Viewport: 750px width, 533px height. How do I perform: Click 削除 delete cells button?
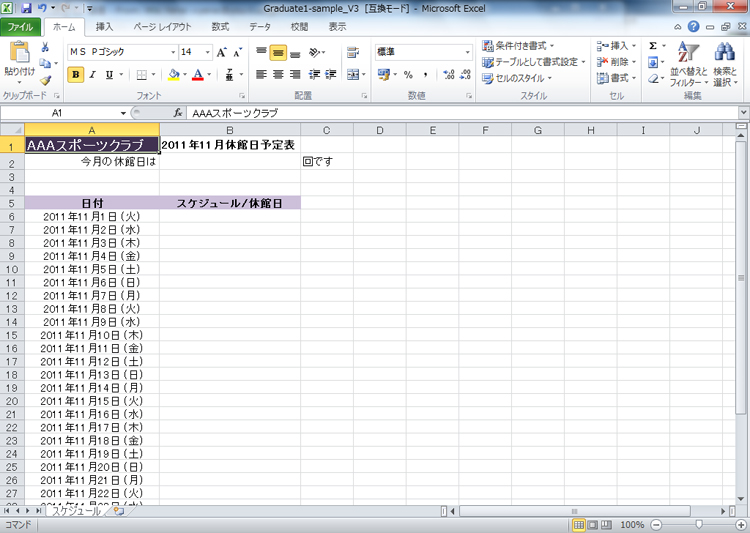(x=616, y=62)
